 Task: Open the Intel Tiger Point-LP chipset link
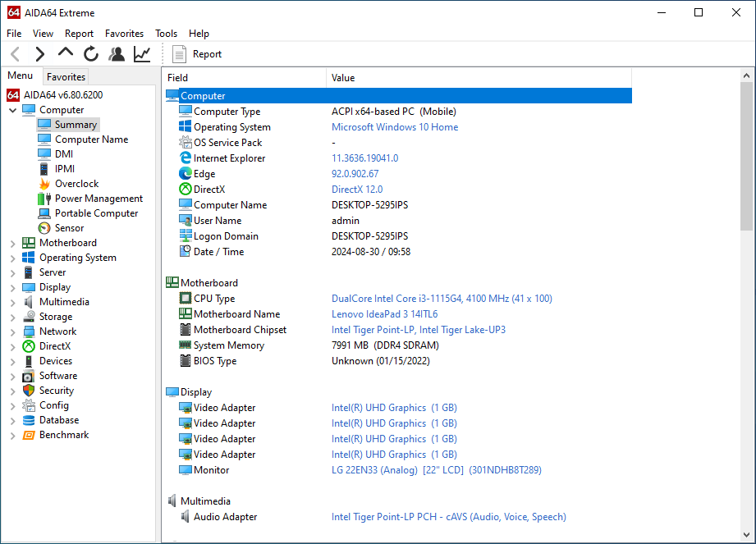coord(419,330)
